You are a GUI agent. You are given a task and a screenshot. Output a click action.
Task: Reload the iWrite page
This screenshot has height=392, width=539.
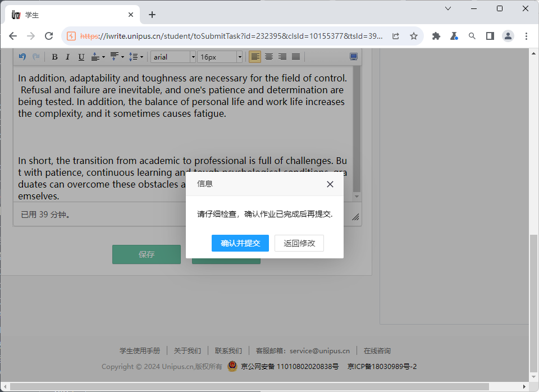(x=49, y=35)
